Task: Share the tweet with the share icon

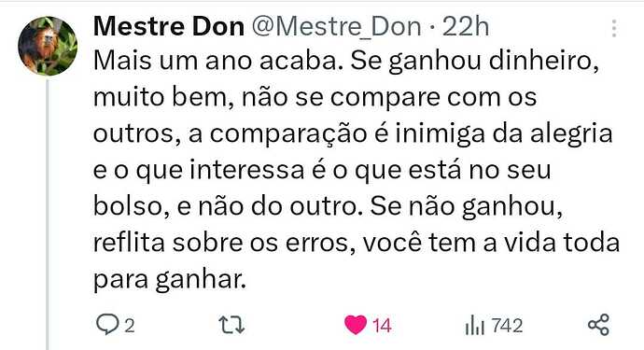Action: pyautogui.click(x=598, y=325)
